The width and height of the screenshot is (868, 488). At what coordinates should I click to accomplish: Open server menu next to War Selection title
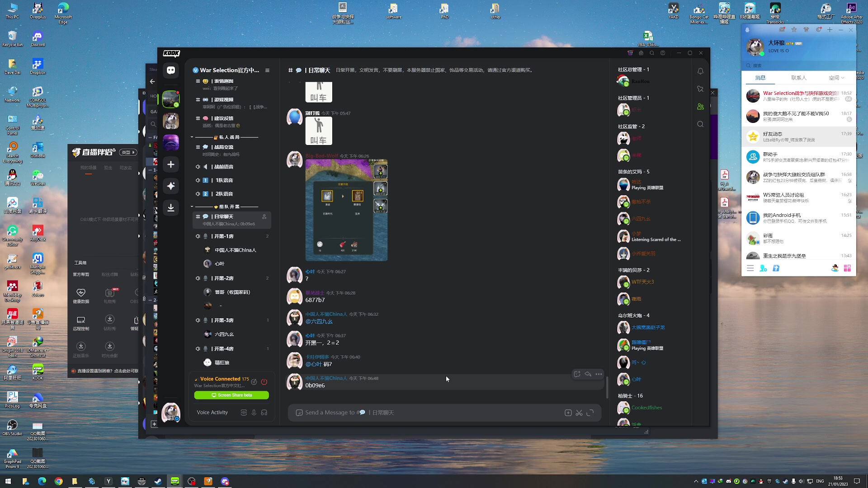[x=267, y=70]
